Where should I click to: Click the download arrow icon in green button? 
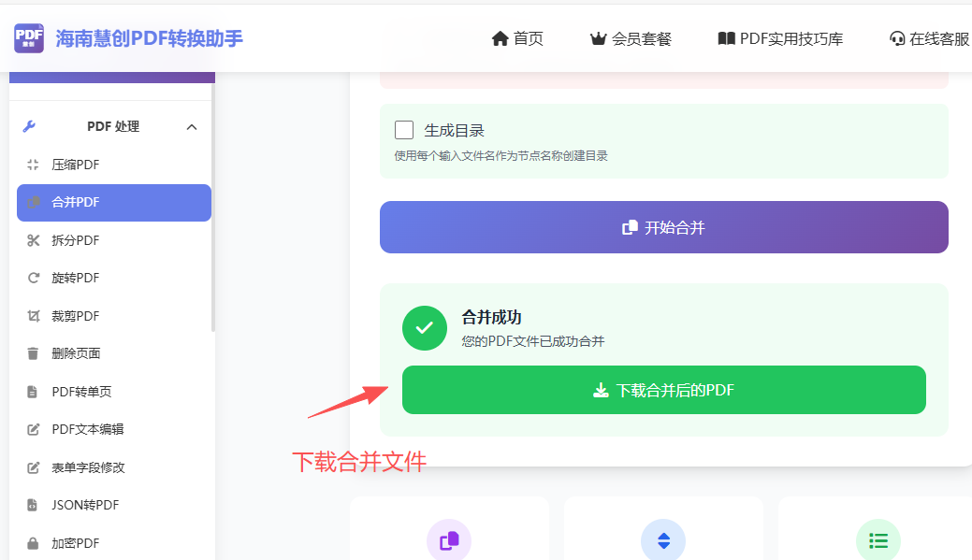[601, 390]
